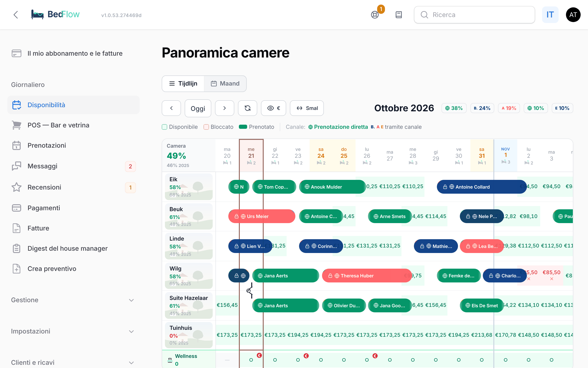Click the 38% direct booking badge
Viewport: 588px width, 368px height.
click(454, 108)
